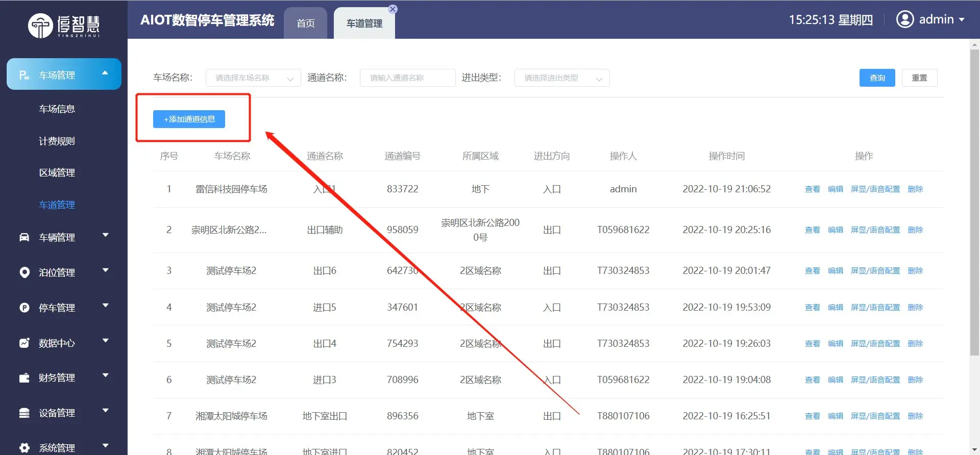Click the circled P icon for parking management
Image resolution: width=980 pixels, height=455 pixels.
pyautogui.click(x=24, y=308)
